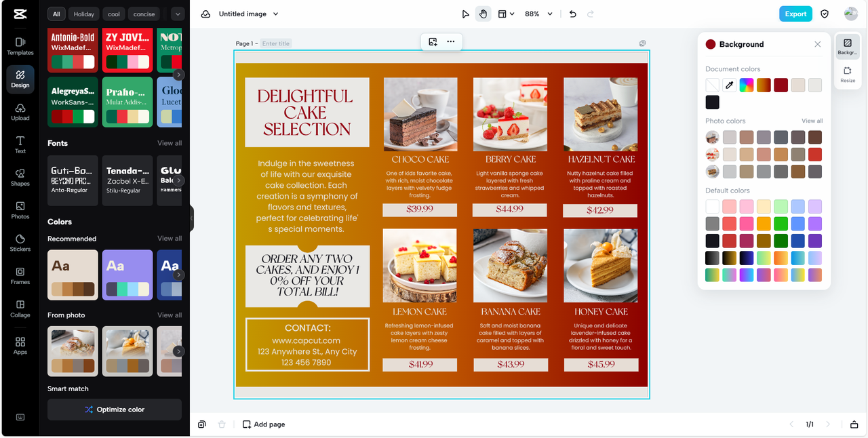Image resolution: width=868 pixels, height=438 pixels.
Task: Open the Background tool in right rail
Action: [x=848, y=46]
